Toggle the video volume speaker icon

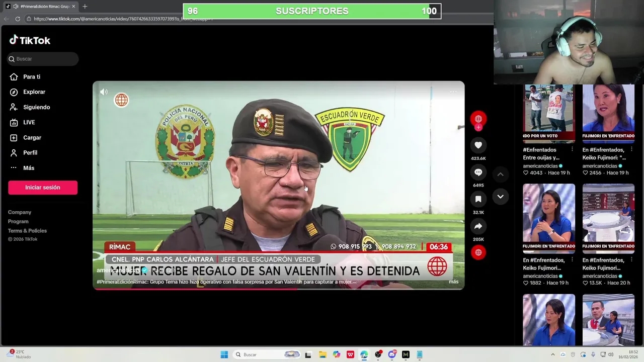point(104,92)
